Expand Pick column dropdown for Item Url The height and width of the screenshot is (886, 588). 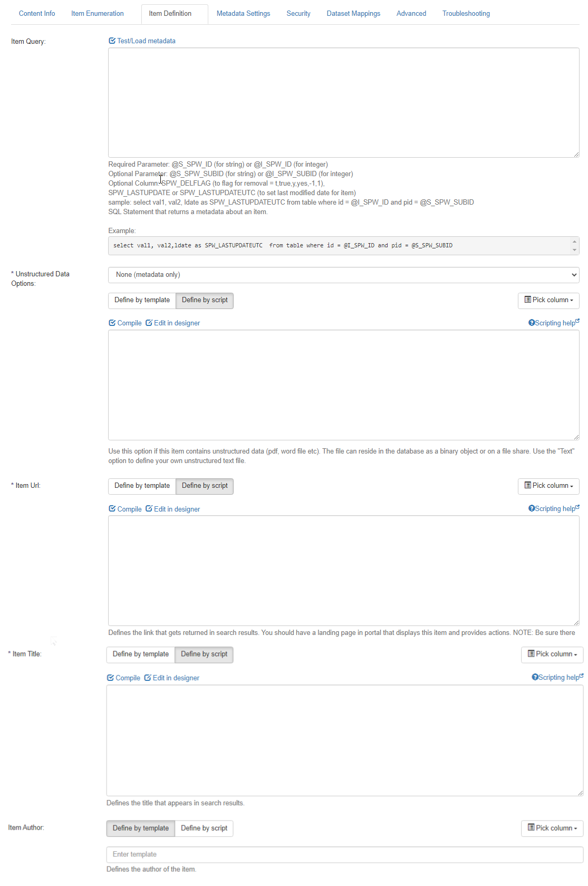coord(548,486)
